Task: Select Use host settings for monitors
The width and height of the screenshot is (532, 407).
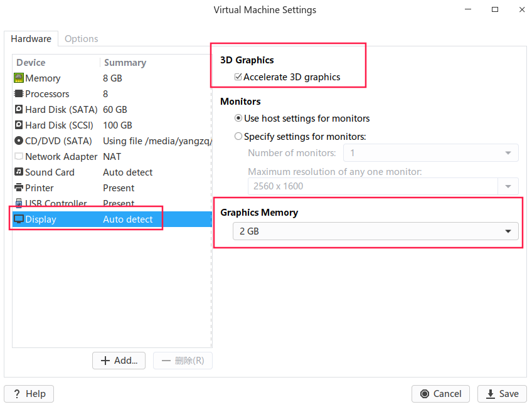Action: (238, 119)
